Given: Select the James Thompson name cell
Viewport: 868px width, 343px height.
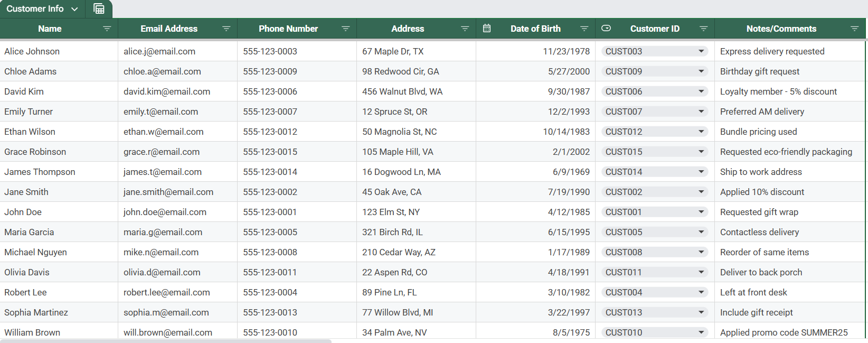Looking at the screenshot, I should (x=59, y=172).
